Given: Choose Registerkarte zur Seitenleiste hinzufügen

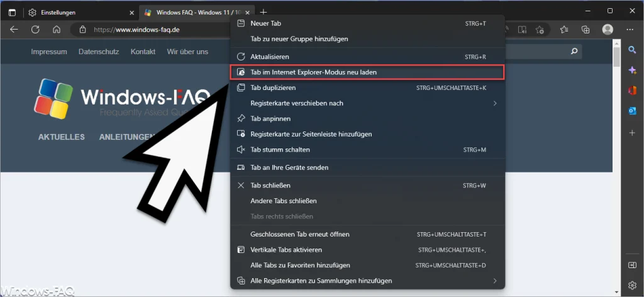Looking at the screenshot, I should pos(367,134).
